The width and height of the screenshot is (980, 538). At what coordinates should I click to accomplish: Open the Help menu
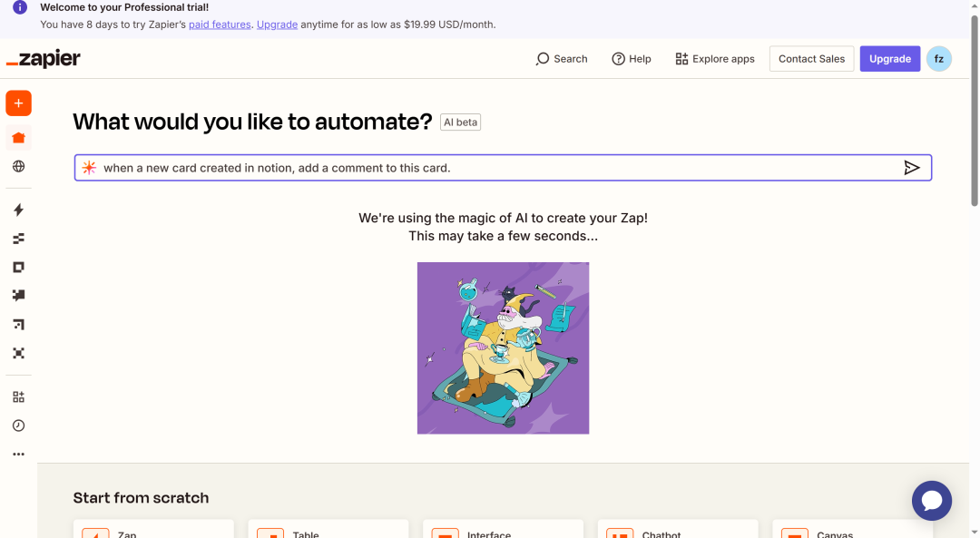tap(632, 59)
